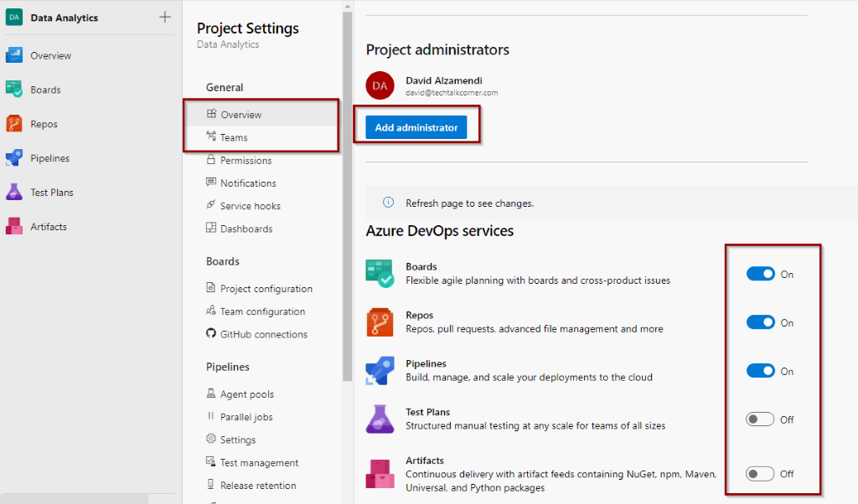Open the Overview icon in the left sidebar
Image resolution: width=858 pixels, height=504 pixels.
[x=13, y=55]
